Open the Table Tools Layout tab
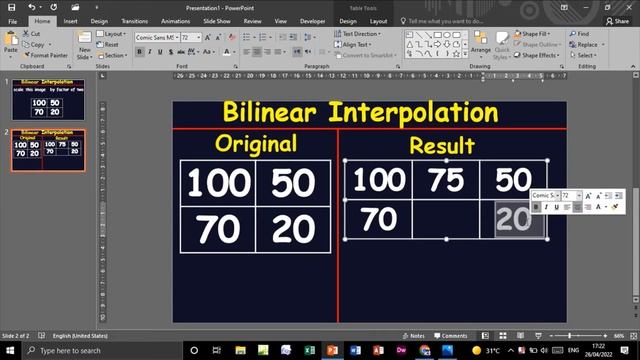 click(378, 21)
